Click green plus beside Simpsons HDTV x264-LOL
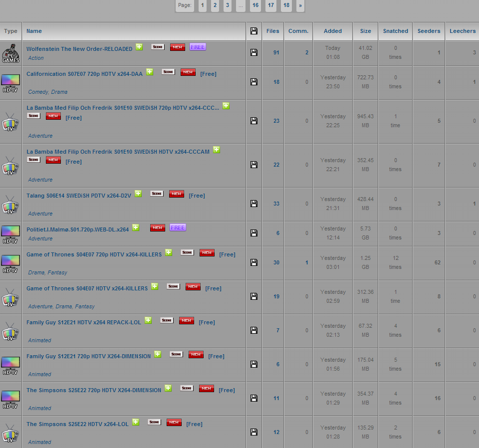The image size is (479, 448). coord(136,422)
